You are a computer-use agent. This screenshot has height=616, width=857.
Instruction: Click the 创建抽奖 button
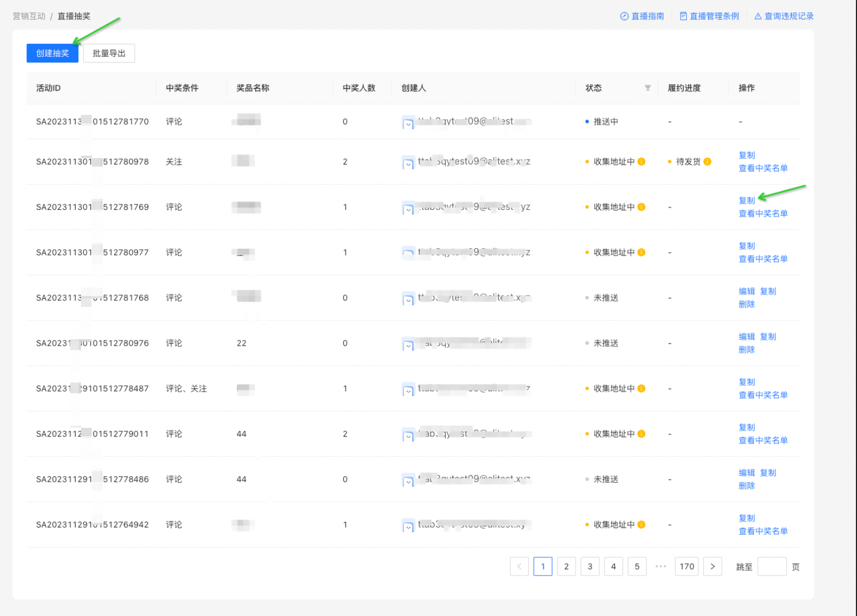pyautogui.click(x=52, y=53)
